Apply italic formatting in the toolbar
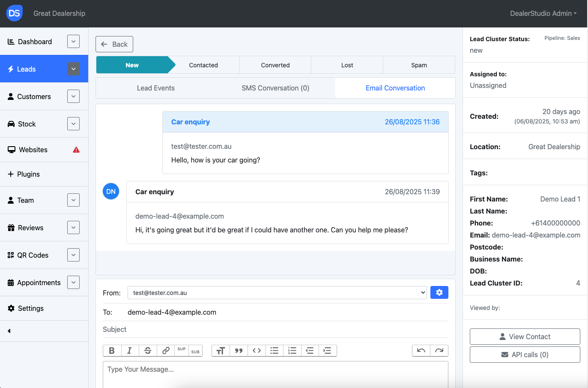This screenshot has width=588, height=388. click(x=130, y=351)
